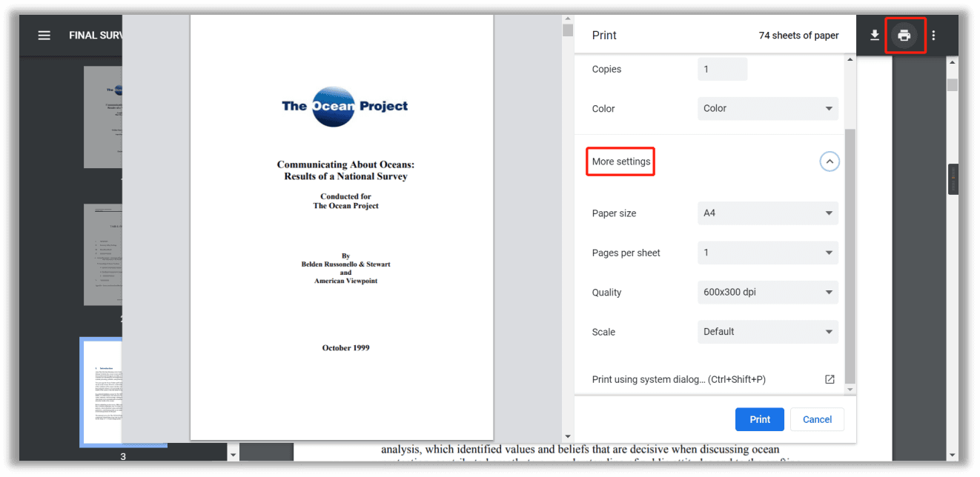The width and height of the screenshot is (980, 477).
Task: Click "American Viewpoint" in the preview page
Action: [345, 281]
